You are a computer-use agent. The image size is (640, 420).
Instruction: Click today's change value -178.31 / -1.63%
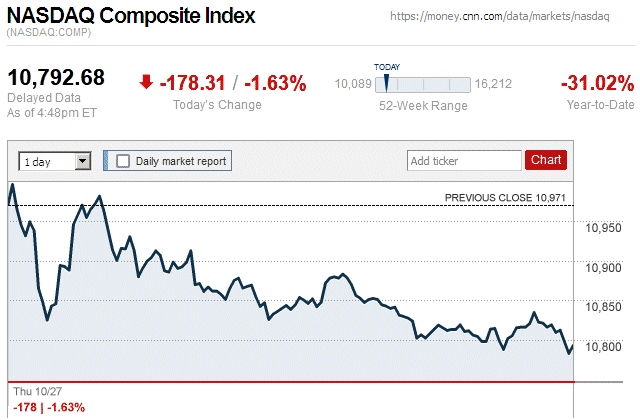(x=233, y=83)
